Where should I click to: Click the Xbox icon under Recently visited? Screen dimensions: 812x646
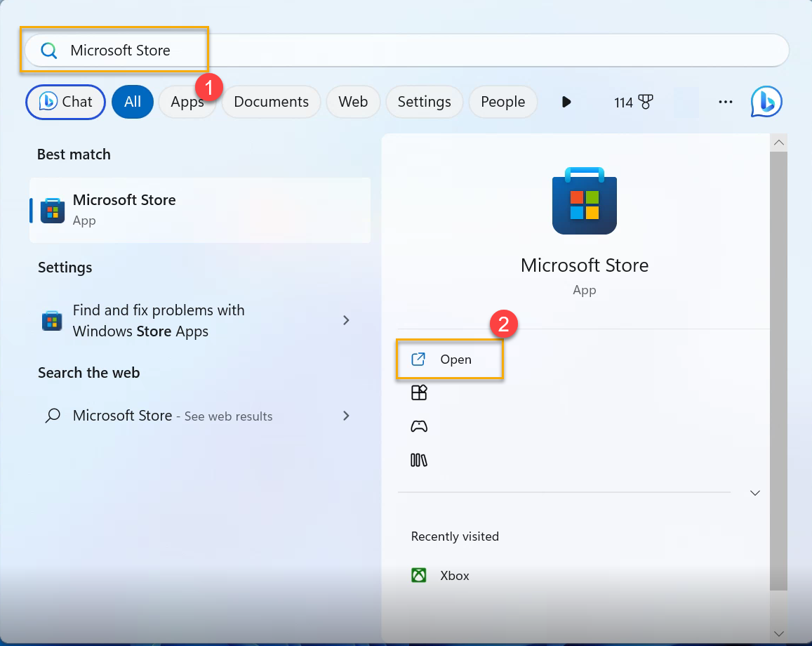(x=419, y=576)
